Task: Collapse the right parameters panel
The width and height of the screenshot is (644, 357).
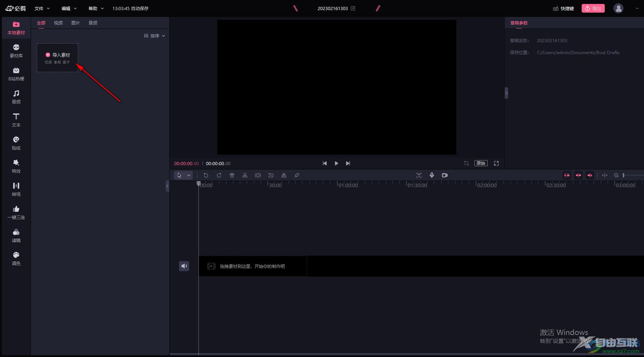Action: coord(506,93)
